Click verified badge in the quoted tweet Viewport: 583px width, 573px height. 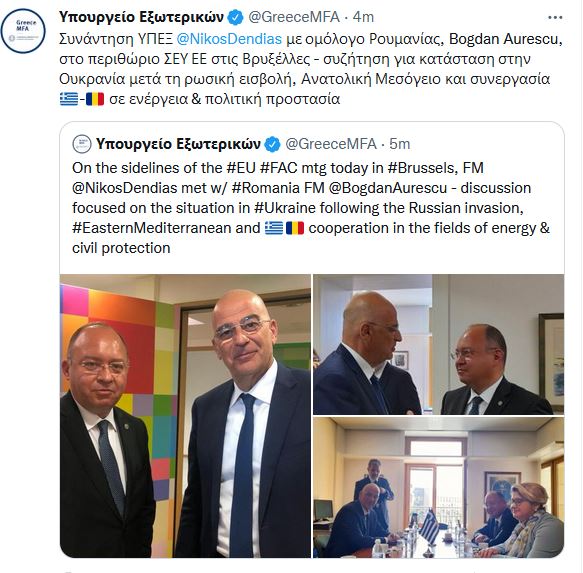pos(272,144)
